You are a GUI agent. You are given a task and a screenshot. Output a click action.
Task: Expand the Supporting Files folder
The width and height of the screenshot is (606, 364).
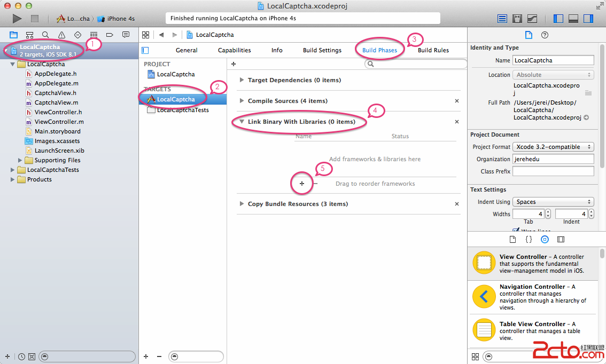tap(21, 160)
